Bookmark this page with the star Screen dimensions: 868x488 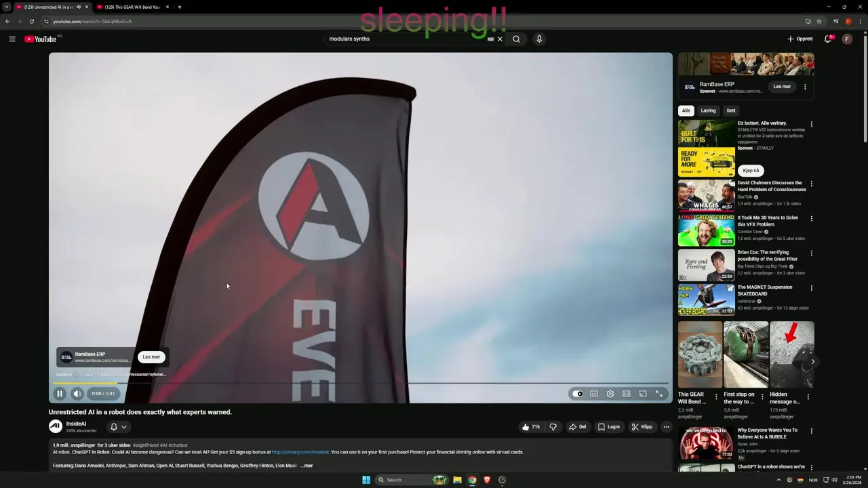[x=818, y=21]
